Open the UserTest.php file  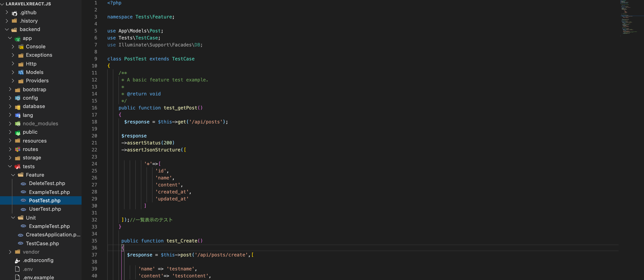[45, 209]
